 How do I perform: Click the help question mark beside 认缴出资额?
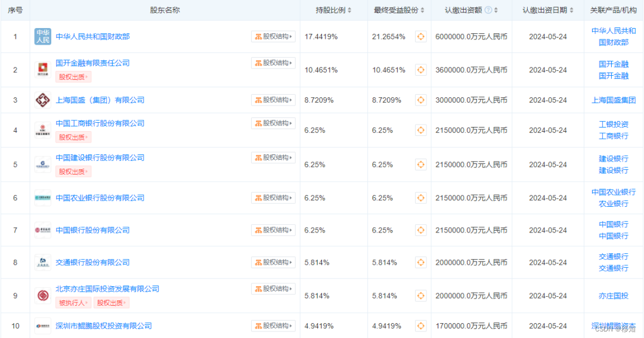(488, 10)
